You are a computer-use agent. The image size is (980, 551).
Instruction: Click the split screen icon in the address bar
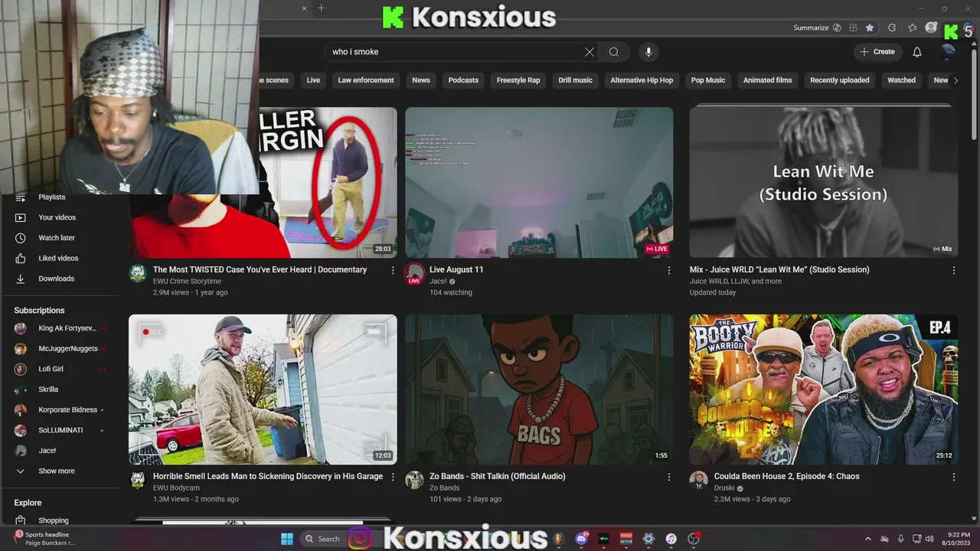pyautogui.click(x=853, y=28)
